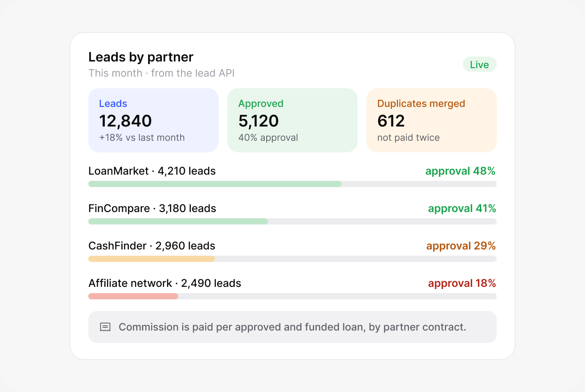Open the Leads 12,840 stat card
The height and width of the screenshot is (392, 585).
click(153, 120)
